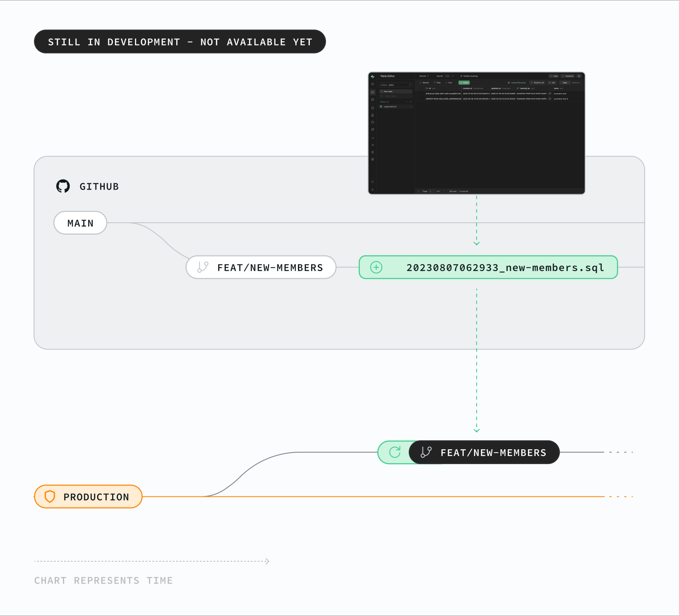Switch to the Definition tab
Viewport: 679px width, 616px height.
(x=576, y=83)
